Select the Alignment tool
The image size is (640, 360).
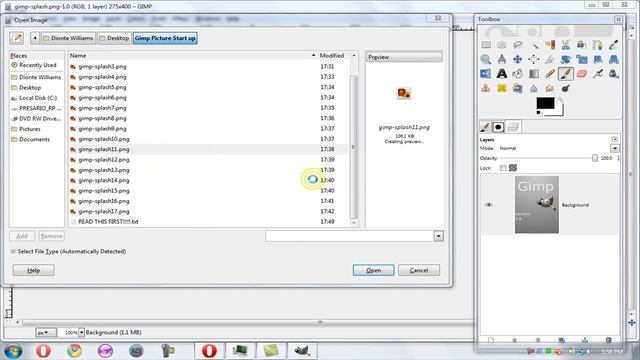click(533, 59)
